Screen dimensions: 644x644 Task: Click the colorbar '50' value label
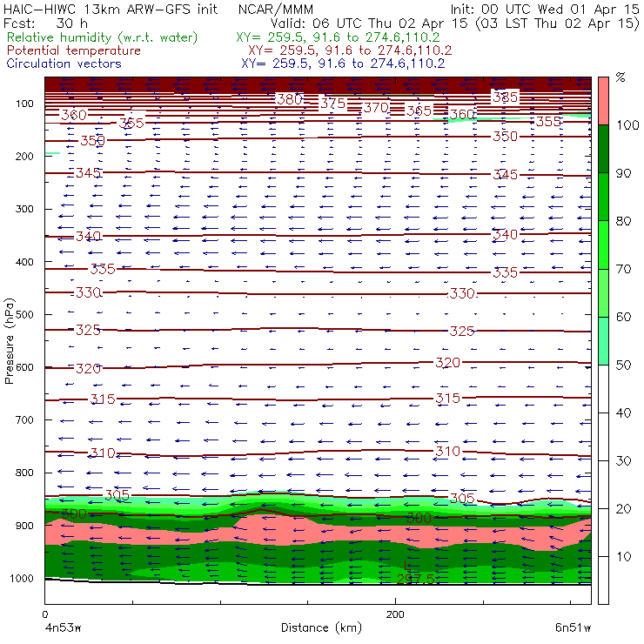(623, 366)
